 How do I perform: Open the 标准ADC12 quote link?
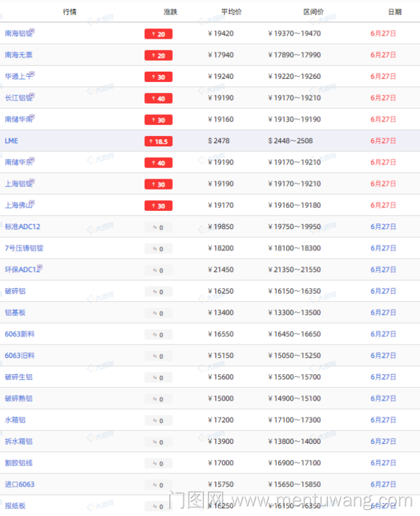22,226
